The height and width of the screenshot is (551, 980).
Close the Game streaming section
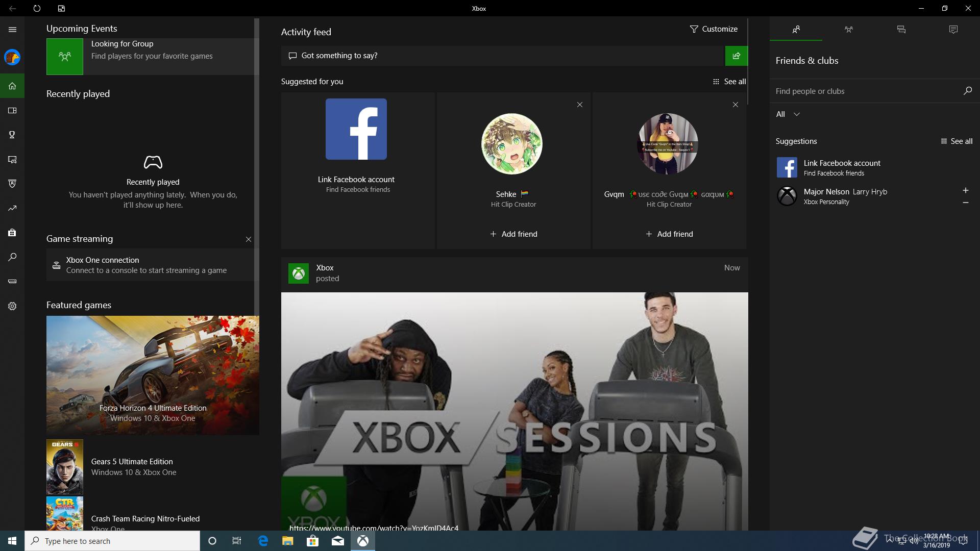click(249, 239)
